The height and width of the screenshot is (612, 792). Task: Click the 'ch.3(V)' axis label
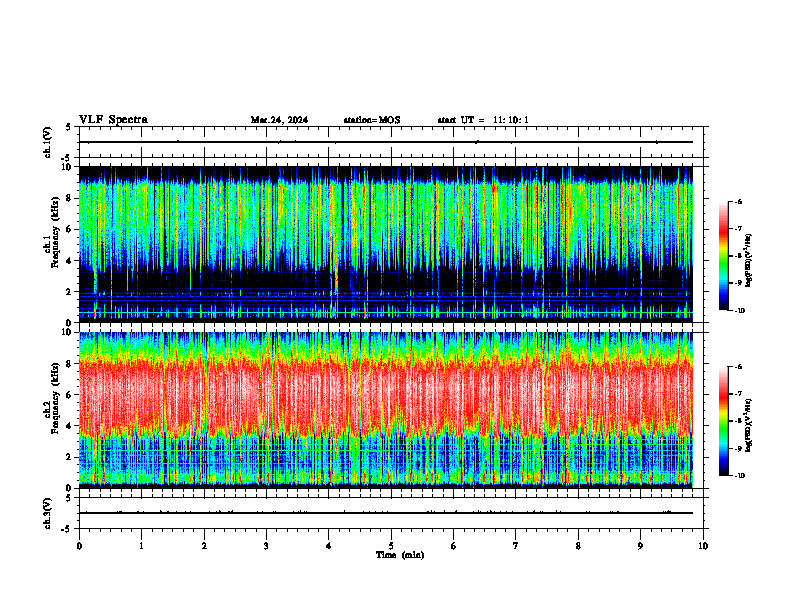click(x=48, y=513)
